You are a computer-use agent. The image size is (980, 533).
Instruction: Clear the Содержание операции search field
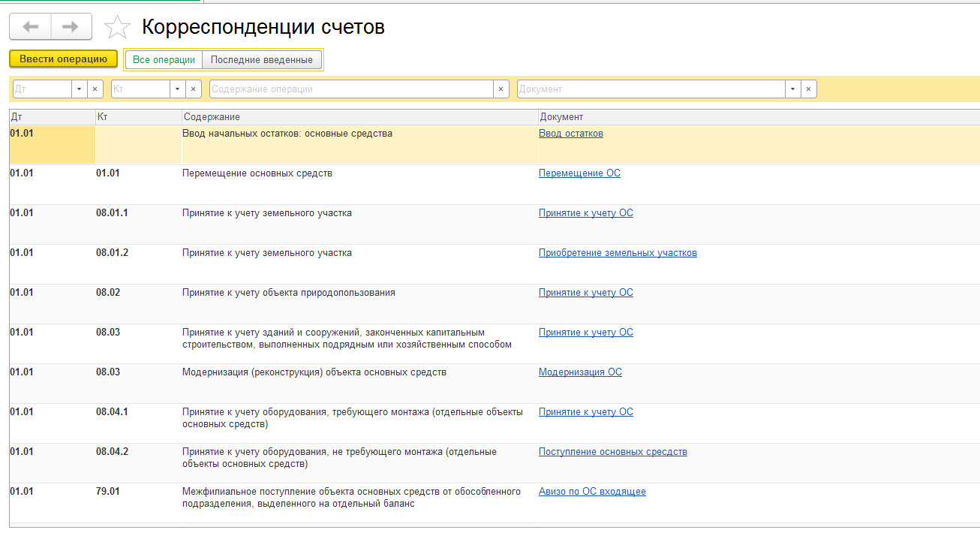501,89
